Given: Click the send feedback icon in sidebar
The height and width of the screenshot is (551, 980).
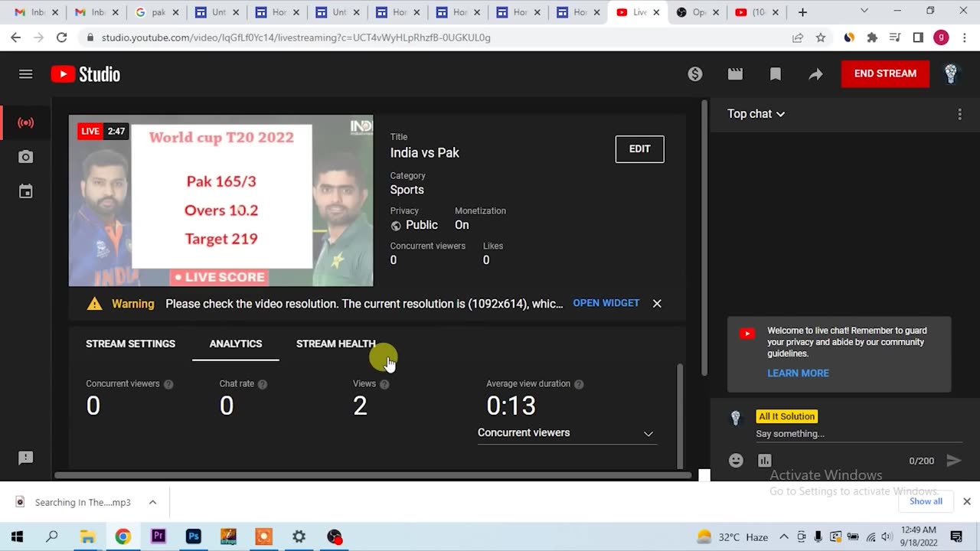Looking at the screenshot, I should (25, 458).
